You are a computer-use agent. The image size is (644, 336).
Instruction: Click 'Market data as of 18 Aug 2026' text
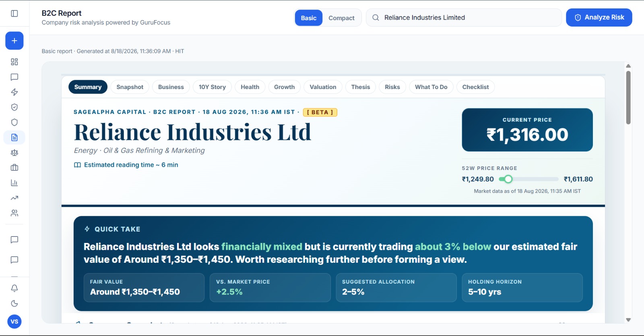[x=527, y=191]
